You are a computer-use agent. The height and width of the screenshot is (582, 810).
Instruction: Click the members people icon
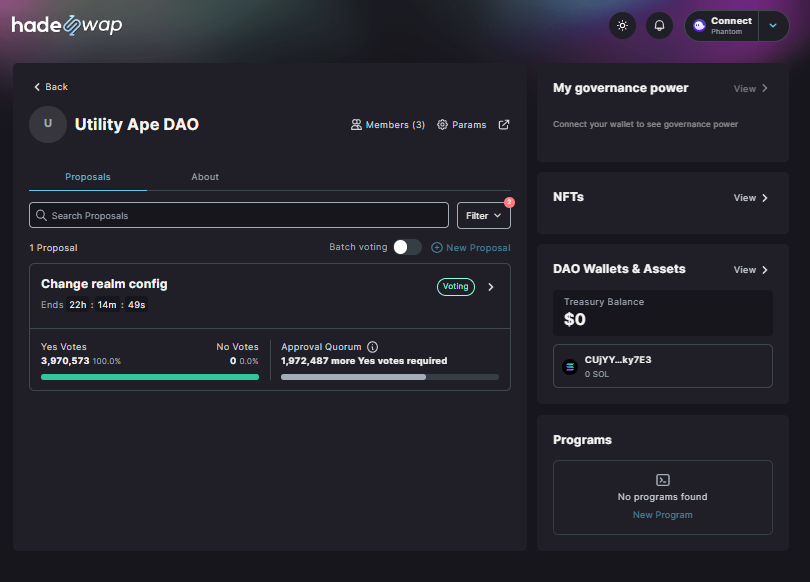pos(356,124)
